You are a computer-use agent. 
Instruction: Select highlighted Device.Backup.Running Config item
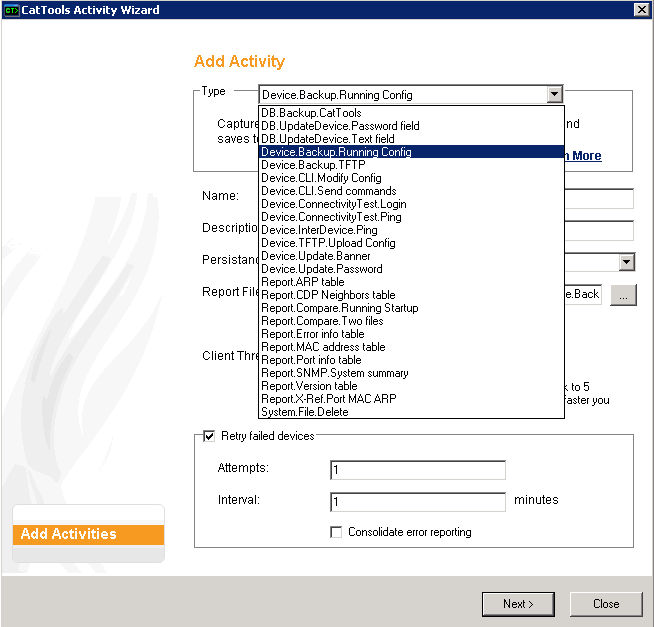point(411,152)
